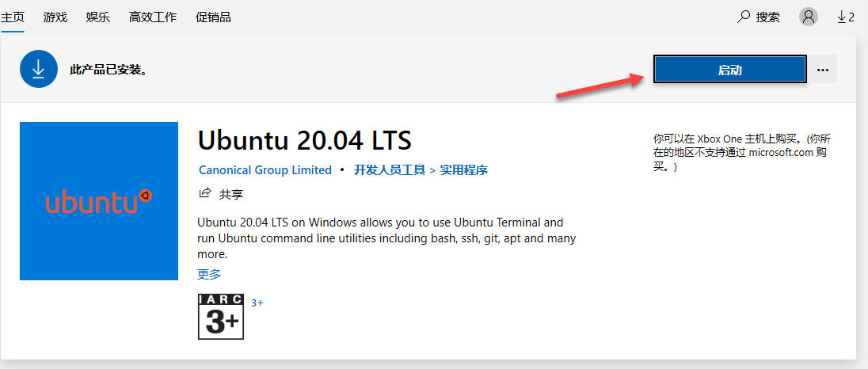Switch to the 娱乐 tab
Screen dimensions: 868x369
pyautogui.click(x=98, y=17)
